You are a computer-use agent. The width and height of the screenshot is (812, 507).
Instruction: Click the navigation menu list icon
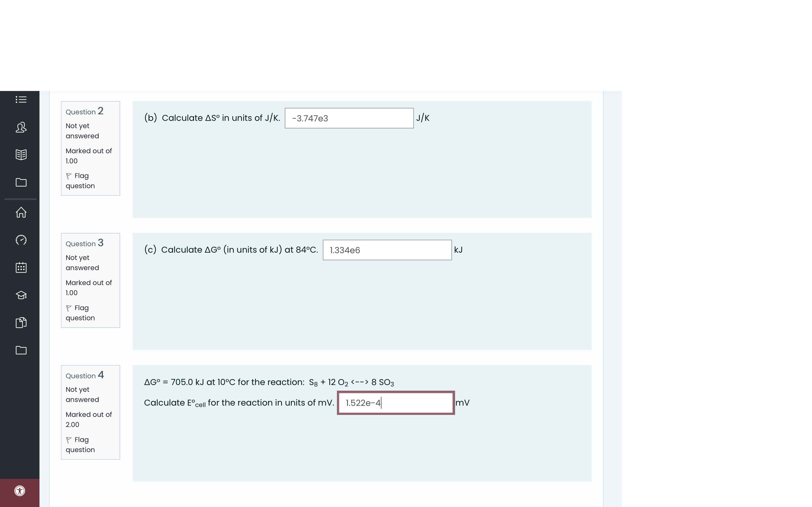point(21,100)
